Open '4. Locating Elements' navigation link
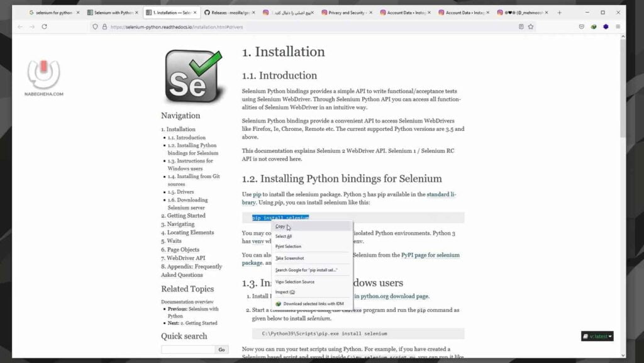Image resolution: width=644 pixels, height=363 pixels. click(187, 232)
